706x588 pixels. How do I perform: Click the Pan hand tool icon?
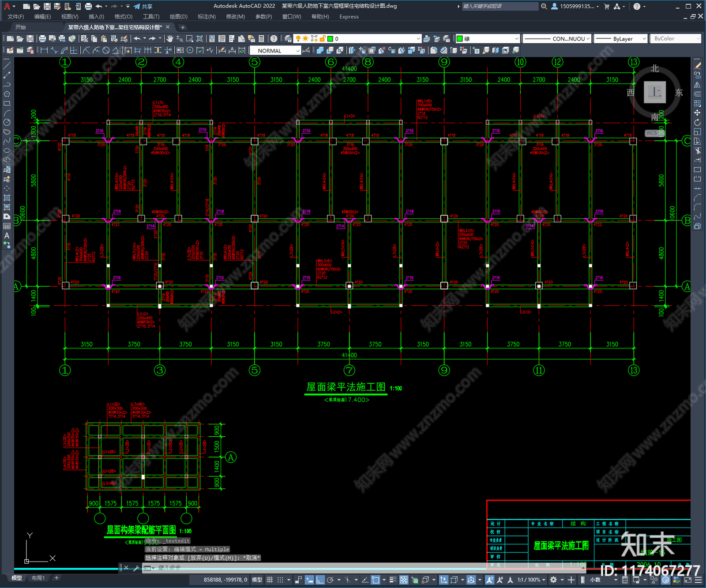pos(170,39)
